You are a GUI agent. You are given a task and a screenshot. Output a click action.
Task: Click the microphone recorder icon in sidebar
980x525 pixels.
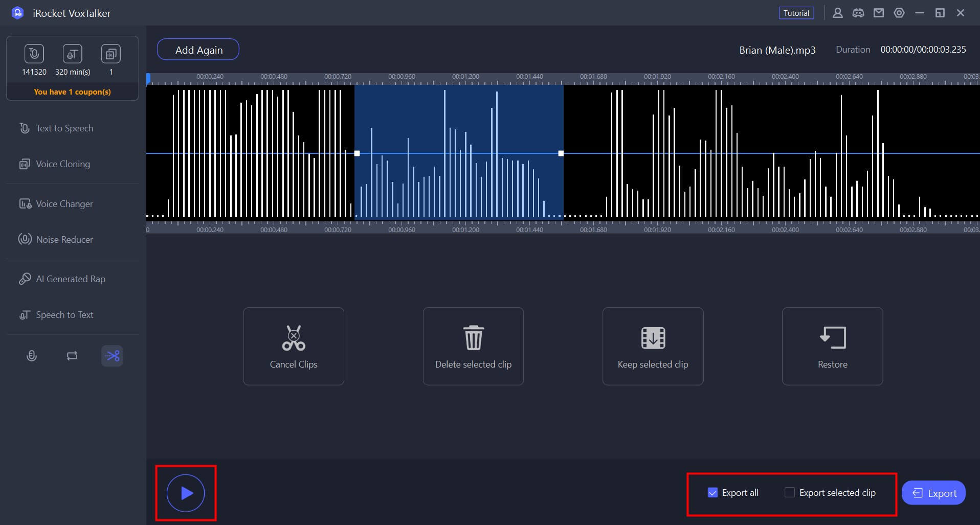(32, 356)
